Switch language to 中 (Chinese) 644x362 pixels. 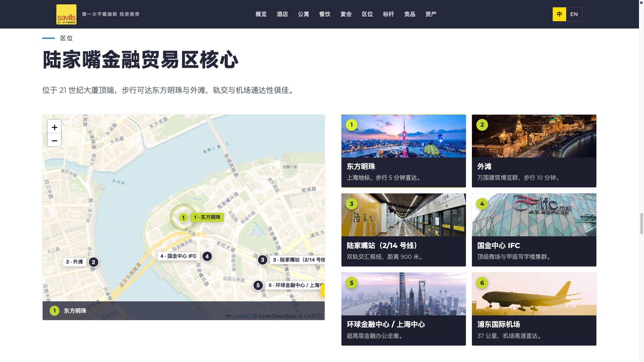pyautogui.click(x=559, y=14)
